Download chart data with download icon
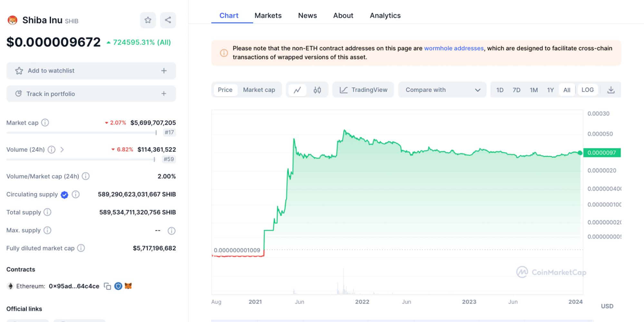 (610, 90)
